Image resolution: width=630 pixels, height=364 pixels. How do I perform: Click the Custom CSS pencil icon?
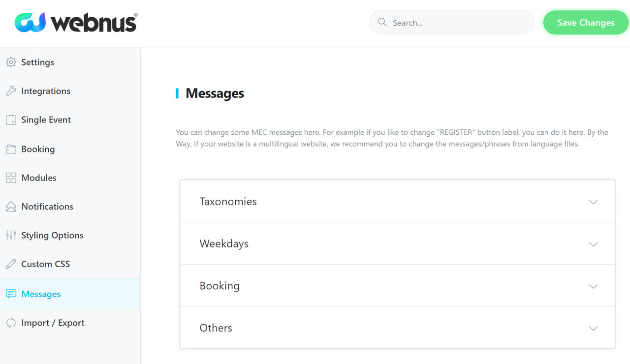coord(11,264)
